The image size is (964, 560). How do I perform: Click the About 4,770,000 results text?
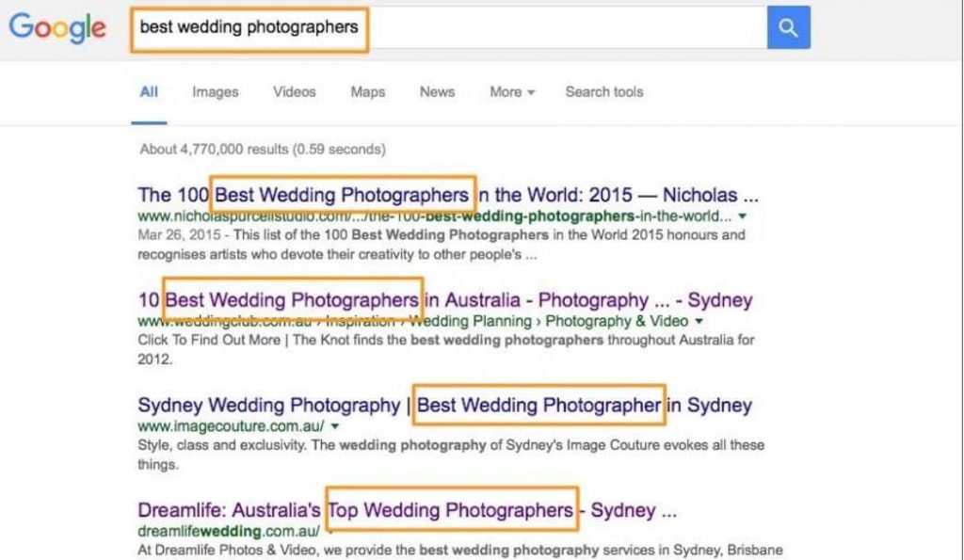[x=263, y=150]
